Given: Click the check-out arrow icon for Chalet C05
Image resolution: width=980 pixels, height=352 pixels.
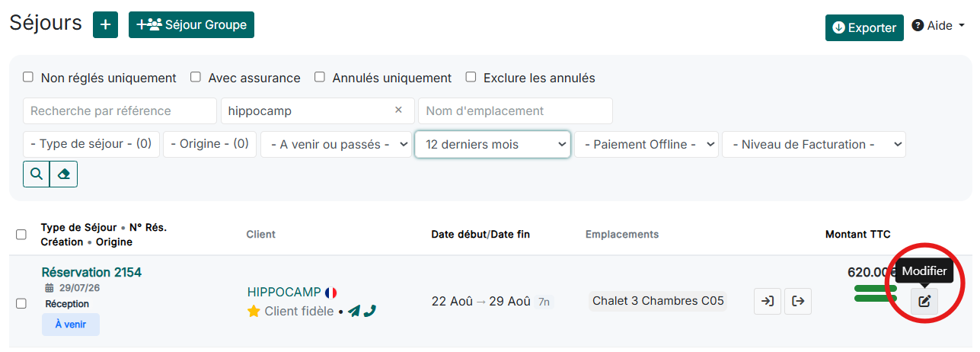Looking at the screenshot, I should [798, 301].
